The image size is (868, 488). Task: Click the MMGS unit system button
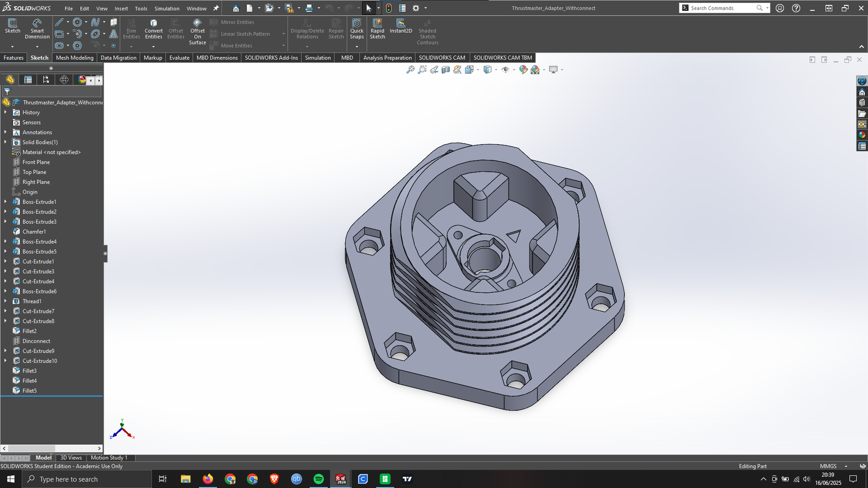(x=828, y=466)
